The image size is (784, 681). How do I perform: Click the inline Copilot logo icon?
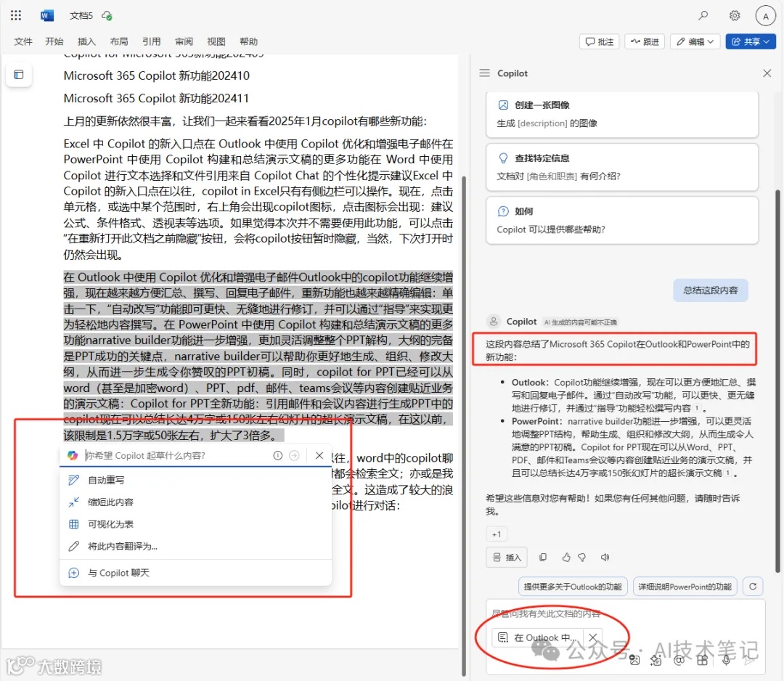click(x=73, y=455)
